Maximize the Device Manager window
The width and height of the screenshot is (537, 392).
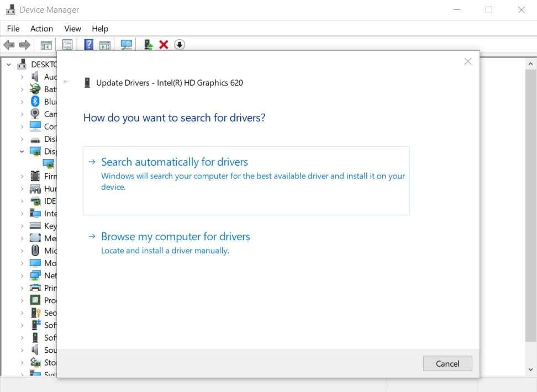[489, 10]
